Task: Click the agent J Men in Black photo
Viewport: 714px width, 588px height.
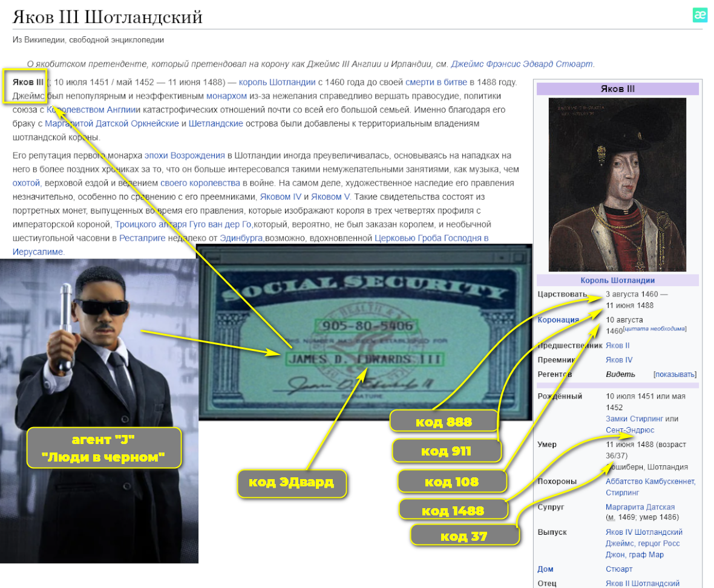Action: 99,411
